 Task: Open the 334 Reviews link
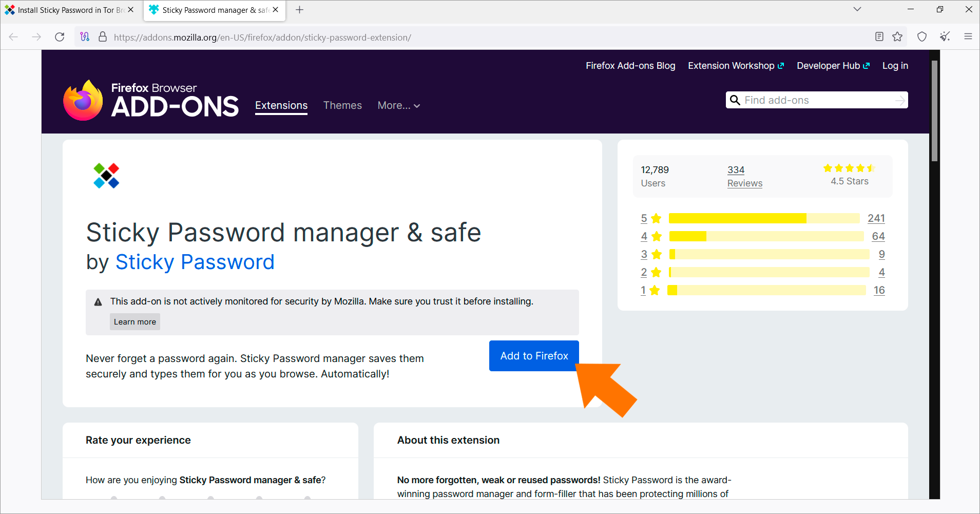[736, 170]
